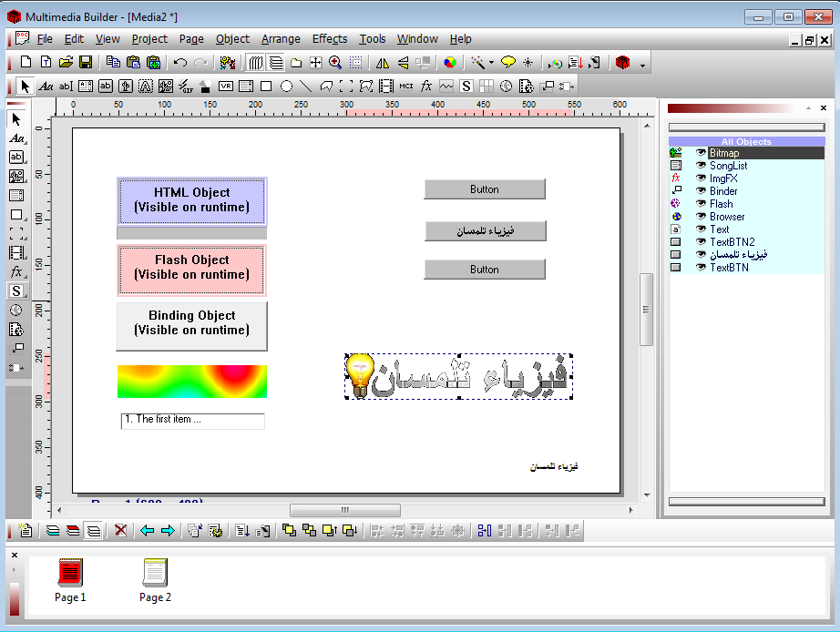This screenshot has height=632, width=840.
Task: Select the fx ImgFX object tool
Action: [x=425, y=86]
